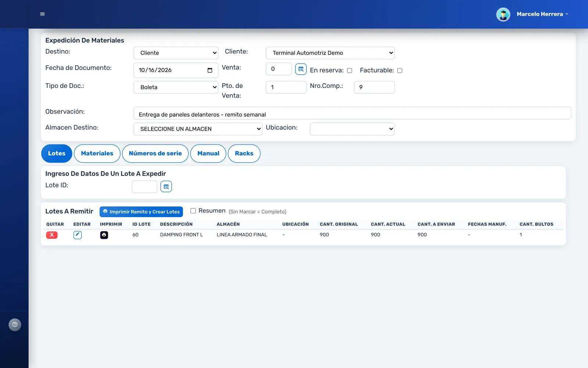This screenshot has height=368, width=588.
Task: Click the CANT. A ENVIAR column header
Action: coord(436,224)
